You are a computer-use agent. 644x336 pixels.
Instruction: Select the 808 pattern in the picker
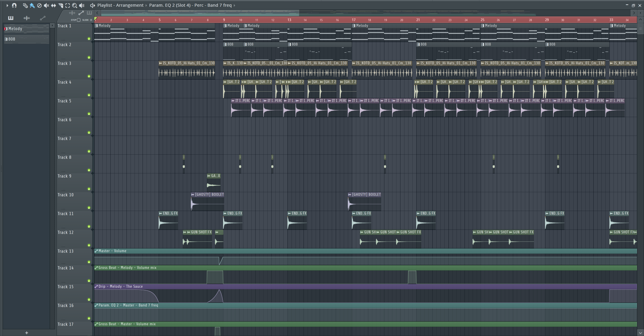coord(26,39)
